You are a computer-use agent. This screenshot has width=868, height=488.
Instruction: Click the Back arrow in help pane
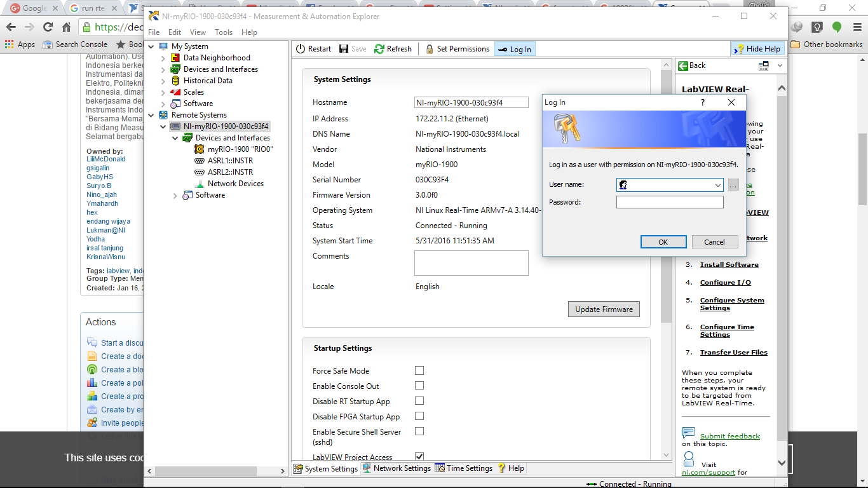[x=692, y=65]
